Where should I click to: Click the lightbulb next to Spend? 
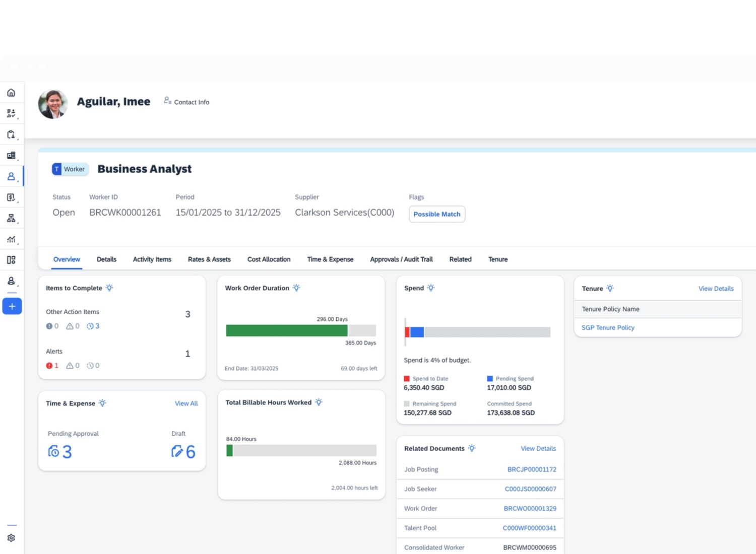[431, 288]
